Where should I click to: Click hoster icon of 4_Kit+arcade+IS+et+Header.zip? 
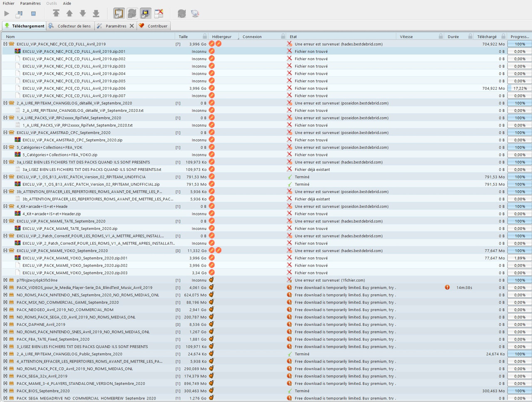[x=212, y=214]
